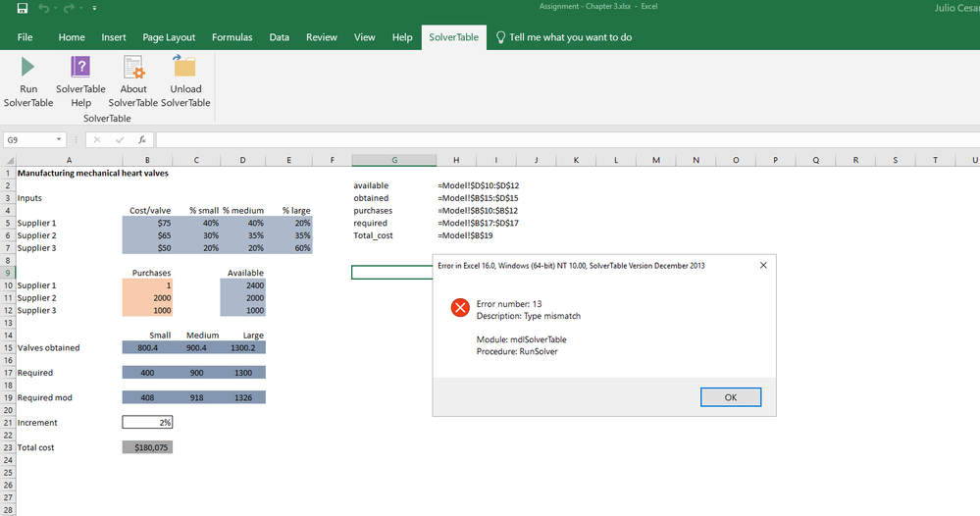Click the Tell me lightbulb search box
This screenshot has width=980, height=516.
[564, 37]
